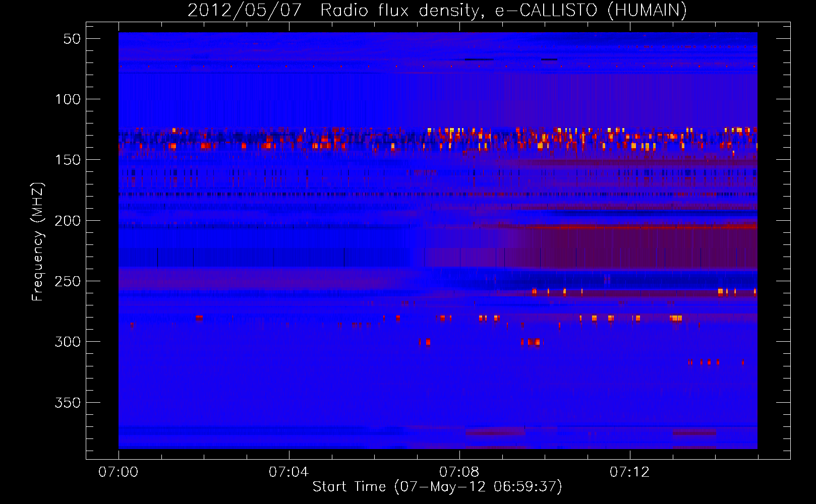Click the 150 frequency tick label
The width and height of the screenshot is (816, 504).
coord(68,160)
